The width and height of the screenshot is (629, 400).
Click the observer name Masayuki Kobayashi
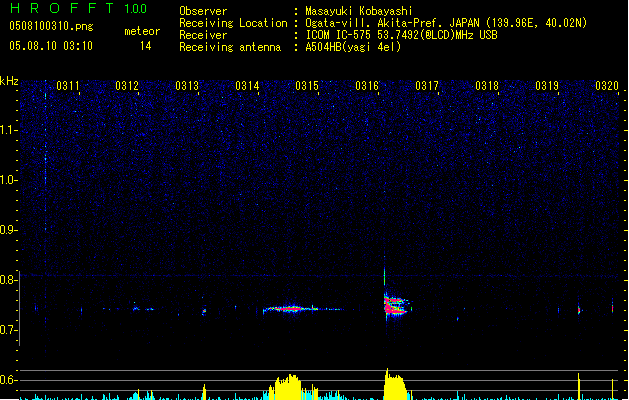pyautogui.click(x=359, y=11)
